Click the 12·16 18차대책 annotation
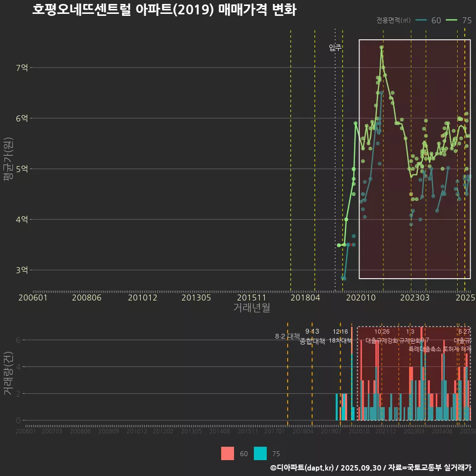Viewport: 476px width, 476px height. [340, 336]
